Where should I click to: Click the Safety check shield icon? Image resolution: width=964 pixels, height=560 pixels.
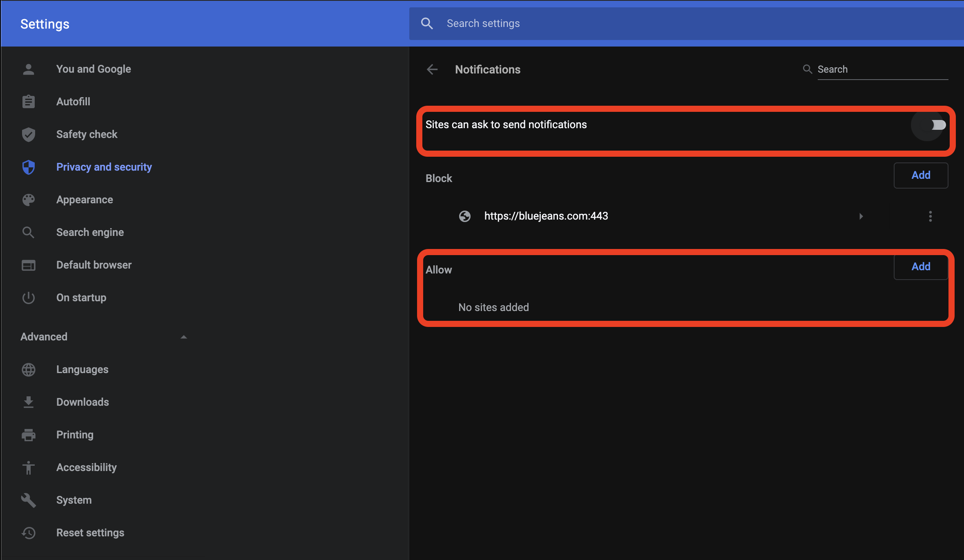click(x=28, y=134)
